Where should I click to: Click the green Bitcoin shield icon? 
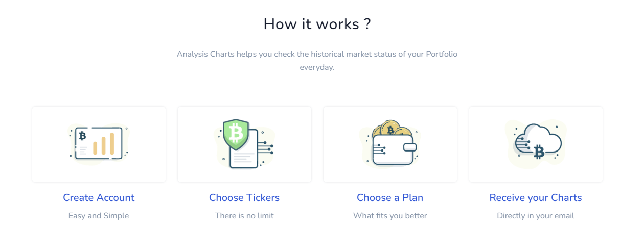pos(236,135)
